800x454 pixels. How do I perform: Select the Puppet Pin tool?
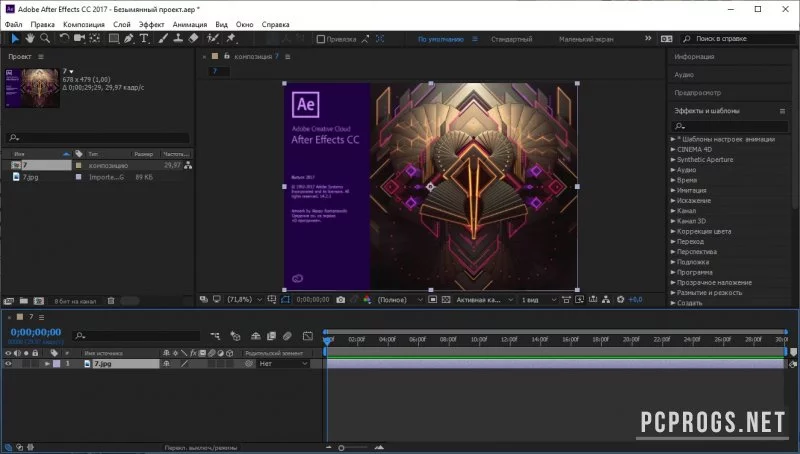(x=231, y=38)
